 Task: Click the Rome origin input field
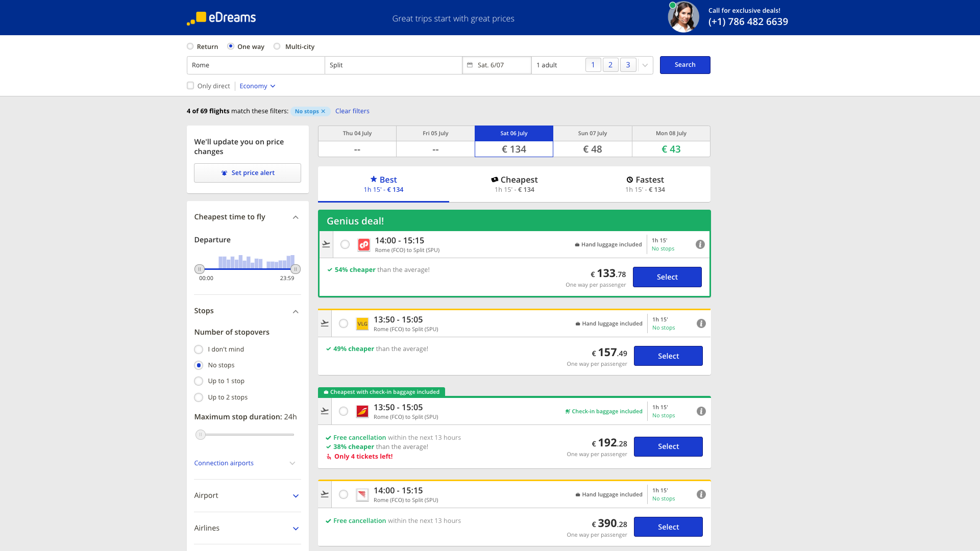[256, 65]
